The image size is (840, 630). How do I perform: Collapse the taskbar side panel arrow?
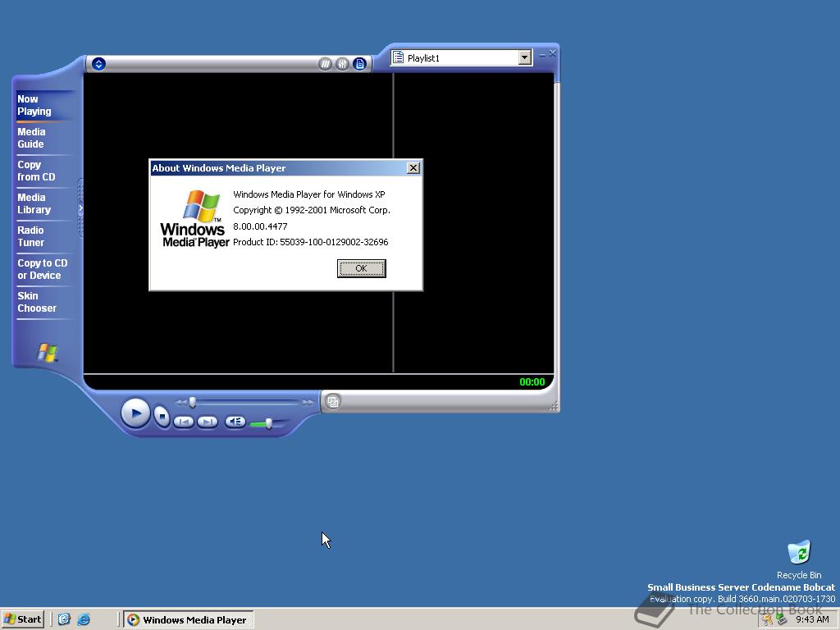coord(80,208)
